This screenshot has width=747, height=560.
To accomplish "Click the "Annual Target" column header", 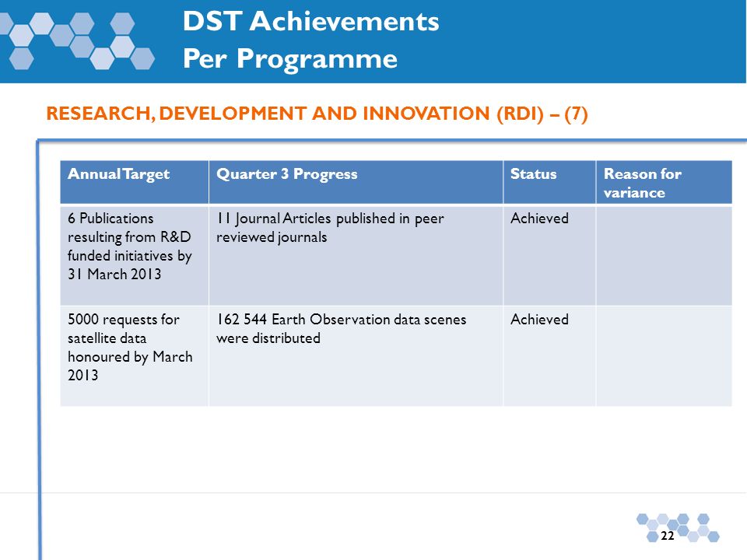I will (x=135, y=182).
